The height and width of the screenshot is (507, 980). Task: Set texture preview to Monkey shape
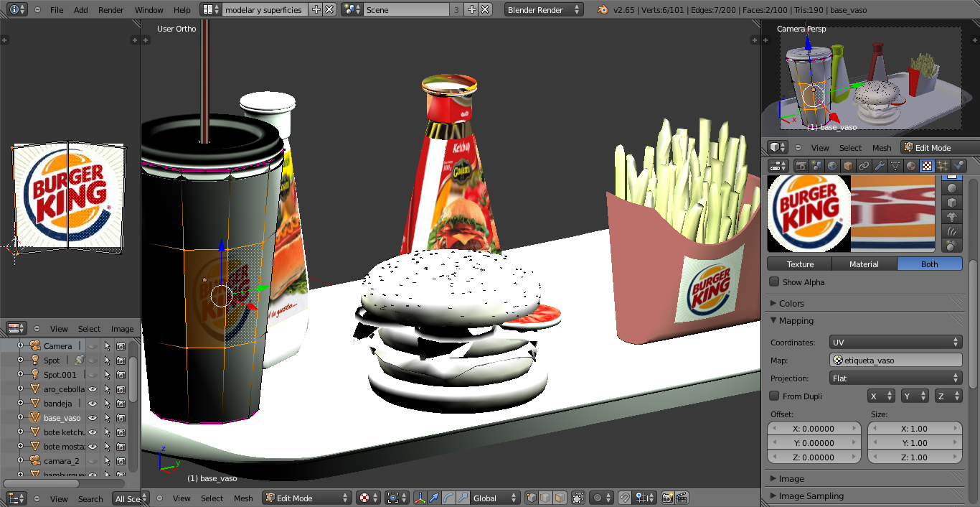point(952,217)
